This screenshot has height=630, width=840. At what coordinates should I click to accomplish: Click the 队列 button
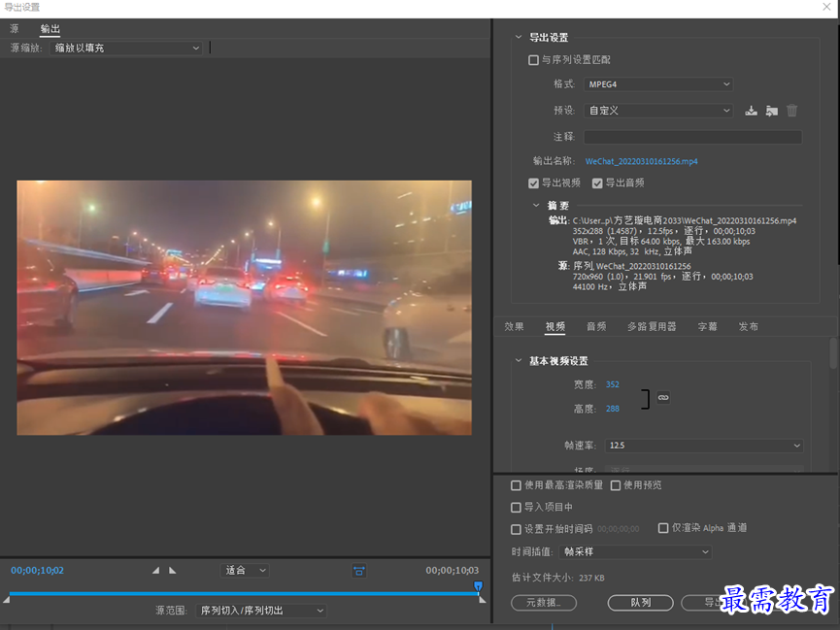point(641,603)
